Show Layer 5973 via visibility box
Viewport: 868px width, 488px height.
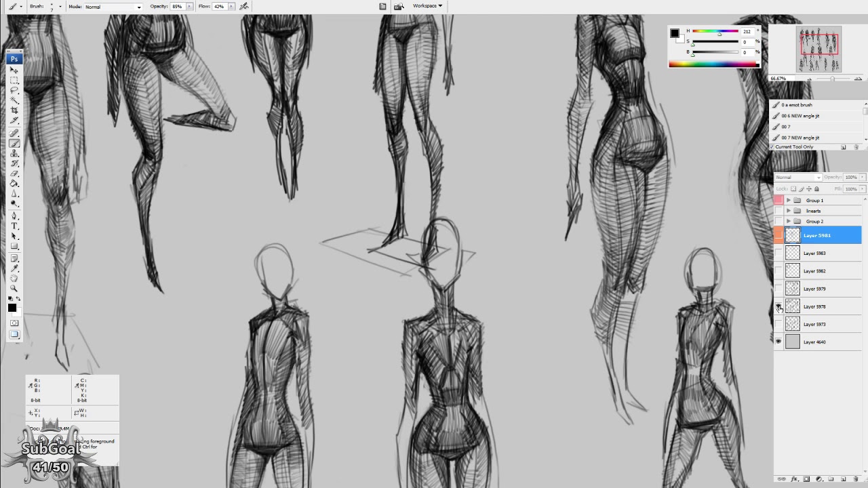778,324
